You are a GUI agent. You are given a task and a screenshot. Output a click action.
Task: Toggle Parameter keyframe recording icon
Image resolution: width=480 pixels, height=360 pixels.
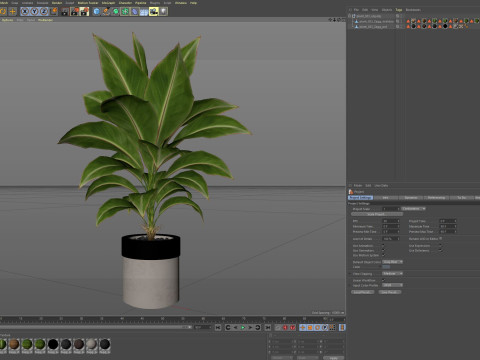click(x=325, y=328)
